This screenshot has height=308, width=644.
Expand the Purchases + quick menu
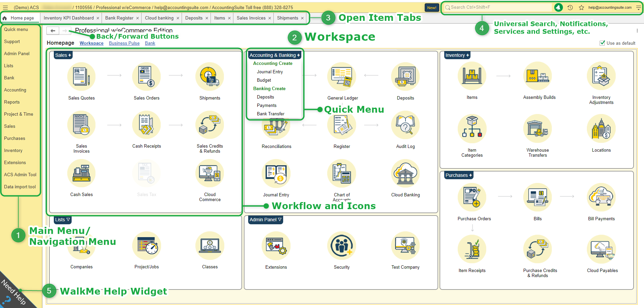tap(459, 175)
